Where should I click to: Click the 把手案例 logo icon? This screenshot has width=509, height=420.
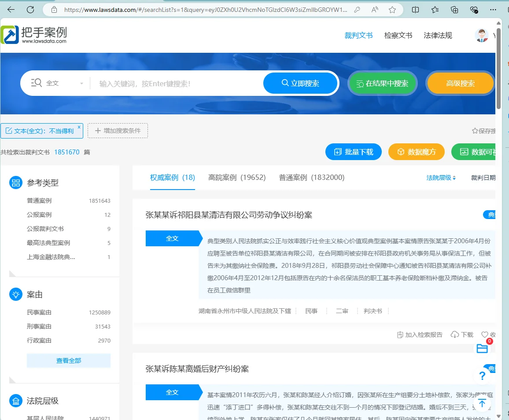[x=10, y=34]
